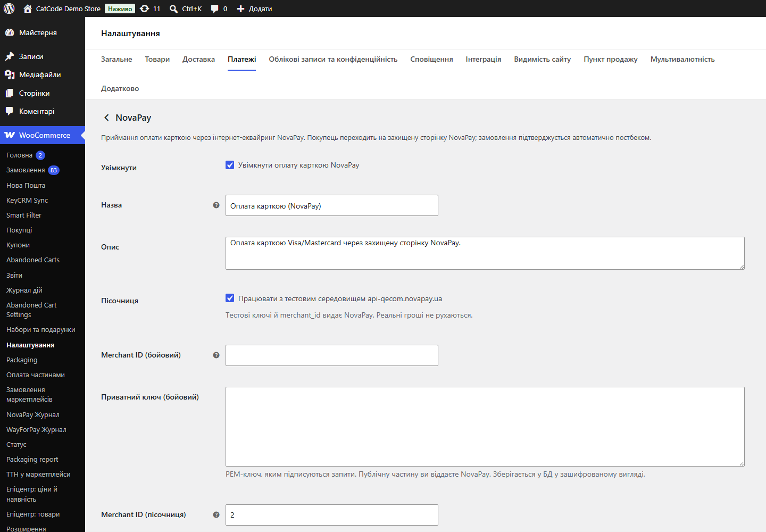This screenshot has height=532, width=766.
Task: Toggle Увімкнути оплату карткою NovaPay checkbox
Action: point(230,165)
